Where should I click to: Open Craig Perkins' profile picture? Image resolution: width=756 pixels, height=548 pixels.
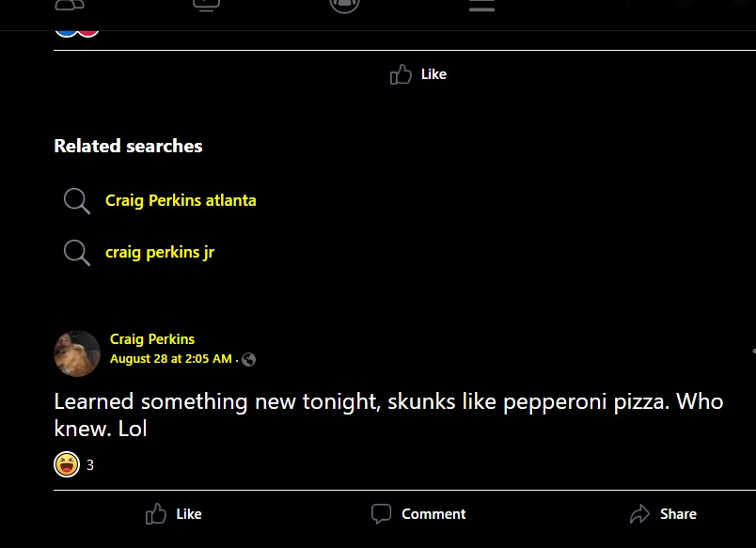pos(77,353)
